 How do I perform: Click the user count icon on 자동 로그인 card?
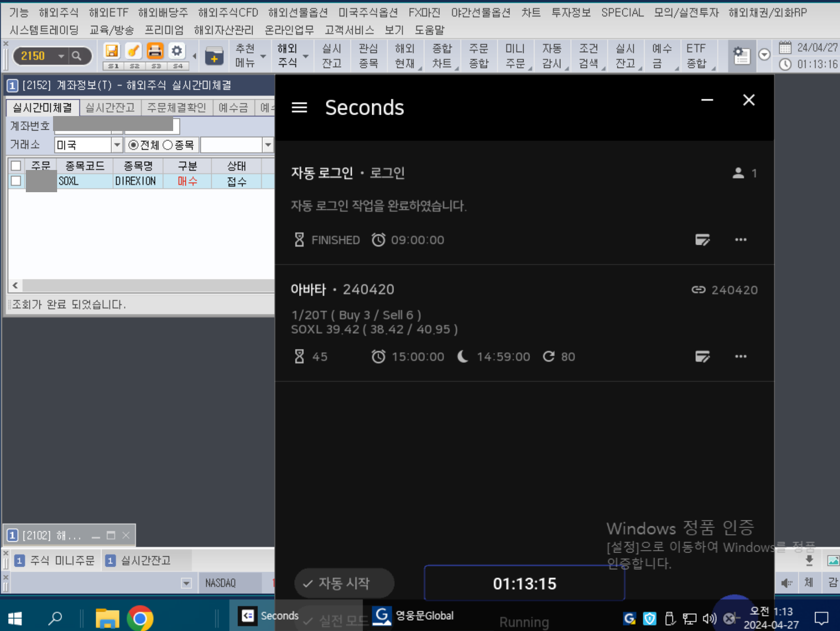(x=738, y=173)
